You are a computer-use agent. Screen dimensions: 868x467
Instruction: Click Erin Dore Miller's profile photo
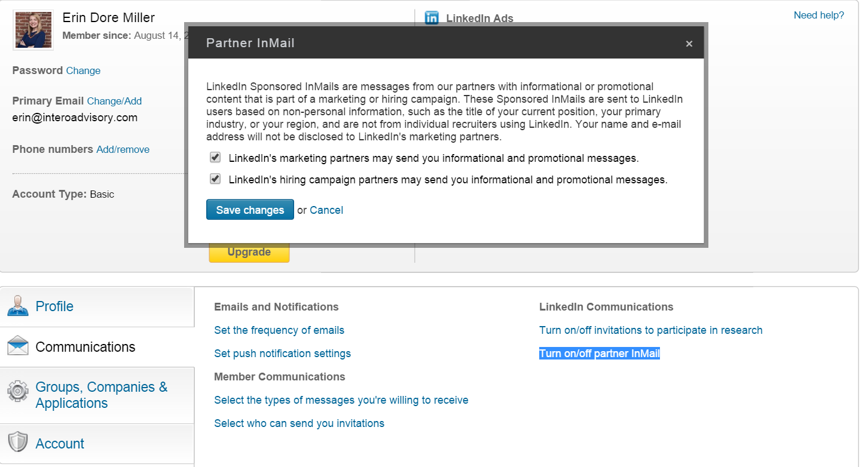click(x=33, y=30)
